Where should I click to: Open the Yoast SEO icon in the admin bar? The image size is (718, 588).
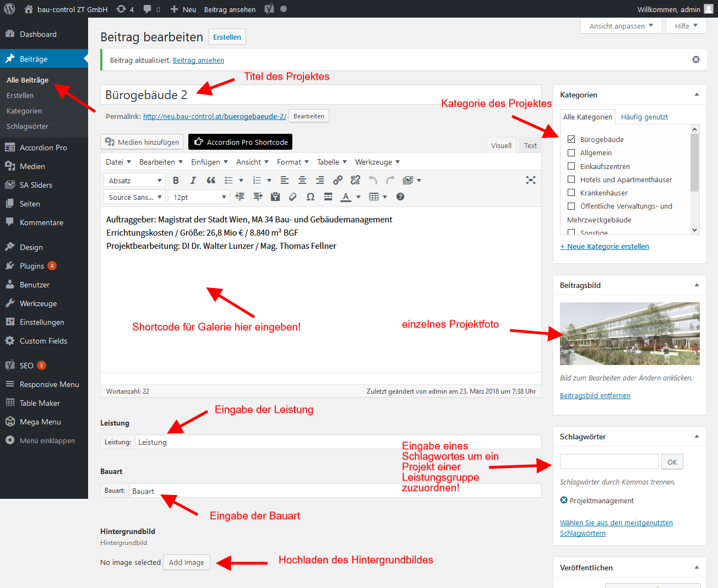point(269,9)
